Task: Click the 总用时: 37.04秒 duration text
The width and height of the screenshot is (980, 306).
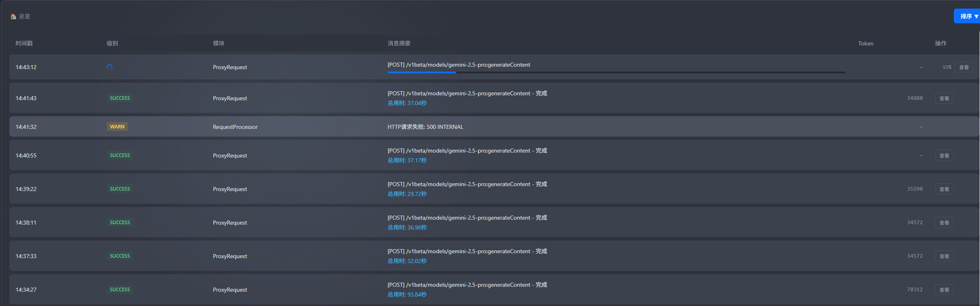Action: point(407,103)
